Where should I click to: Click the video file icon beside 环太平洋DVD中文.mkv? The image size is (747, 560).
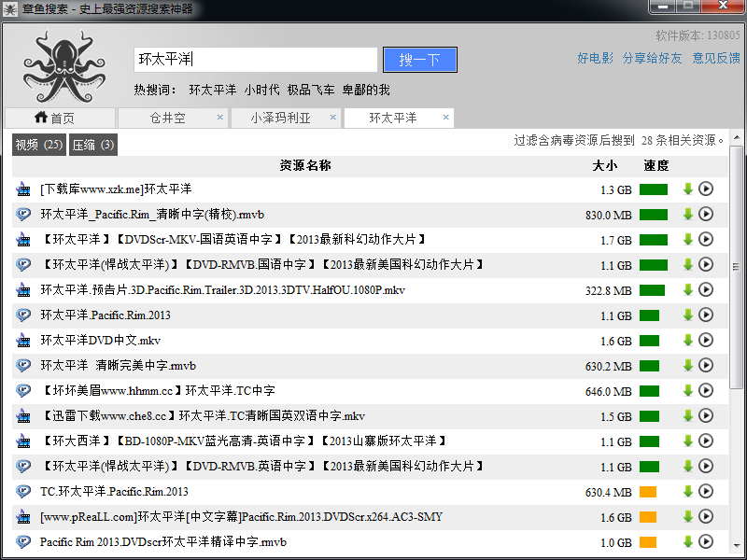pos(23,341)
